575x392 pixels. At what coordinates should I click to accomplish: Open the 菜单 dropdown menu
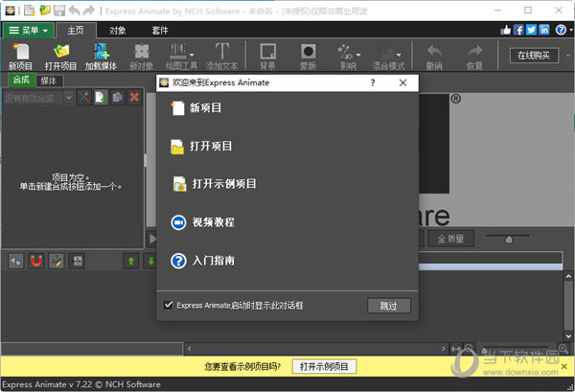click(29, 30)
